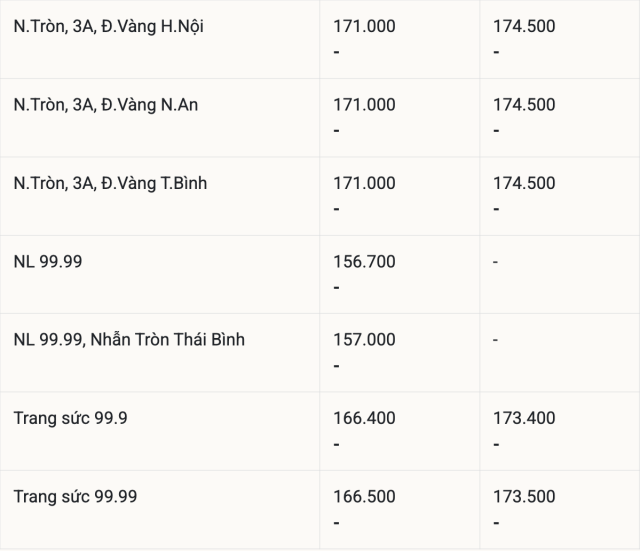Click the 171.000 price in the H.Nội row
This screenshot has width=640, height=551.
coord(364,26)
